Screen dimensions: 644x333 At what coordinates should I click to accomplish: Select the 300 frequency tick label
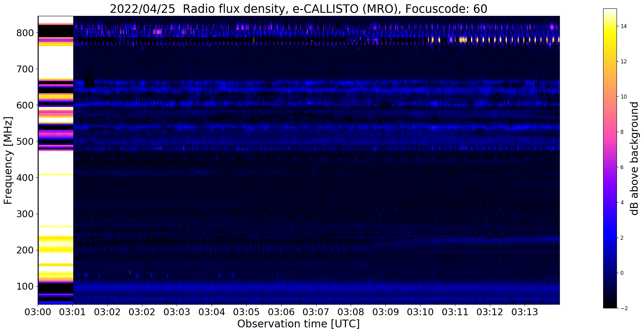(25, 214)
